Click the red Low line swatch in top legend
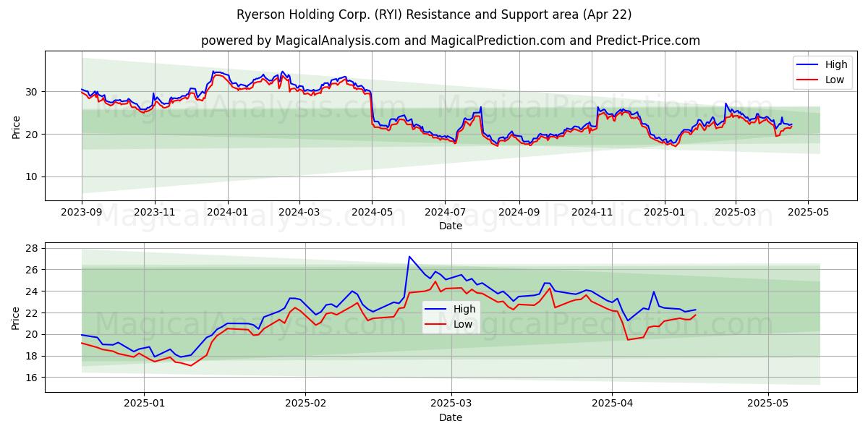 [x=808, y=80]
